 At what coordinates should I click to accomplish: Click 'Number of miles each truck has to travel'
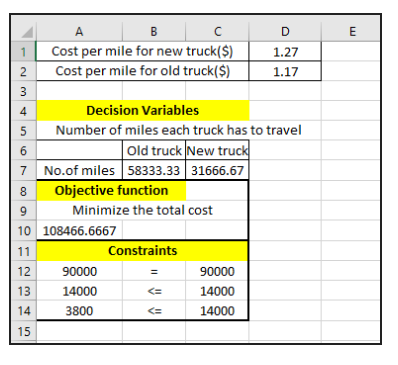click(x=178, y=130)
